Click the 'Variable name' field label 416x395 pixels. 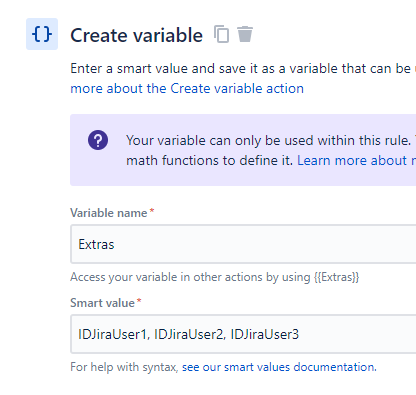pos(109,213)
